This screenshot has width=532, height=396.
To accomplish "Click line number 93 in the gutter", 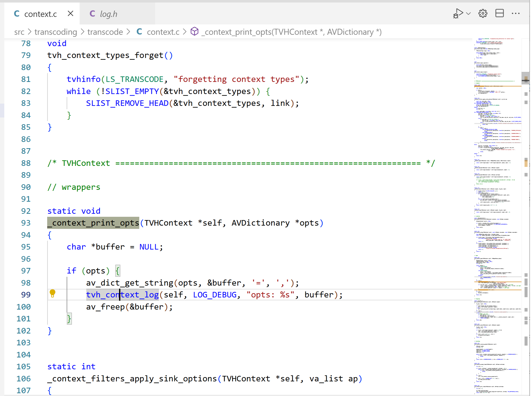I will (26, 223).
